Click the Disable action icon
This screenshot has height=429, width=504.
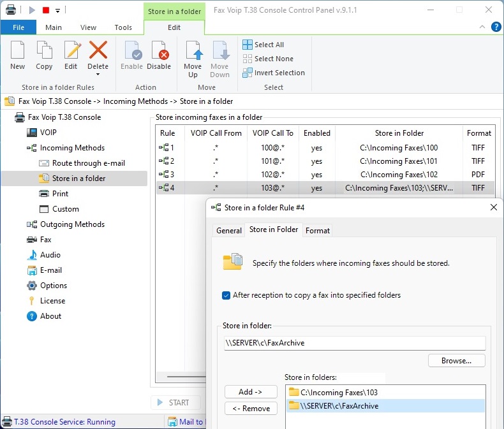[x=159, y=50]
